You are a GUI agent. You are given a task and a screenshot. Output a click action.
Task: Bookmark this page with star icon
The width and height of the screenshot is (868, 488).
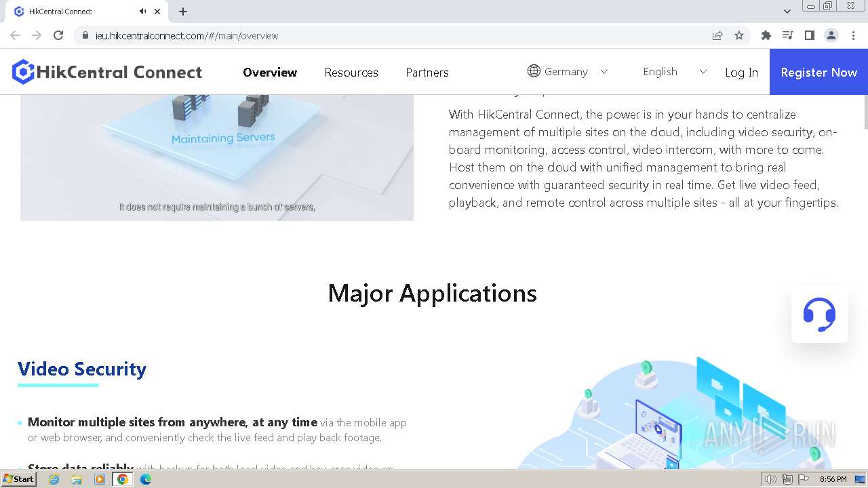739,35
